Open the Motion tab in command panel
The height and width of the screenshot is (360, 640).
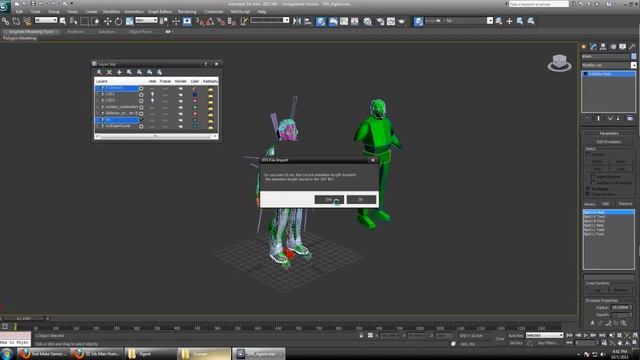click(x=613, y=47)
